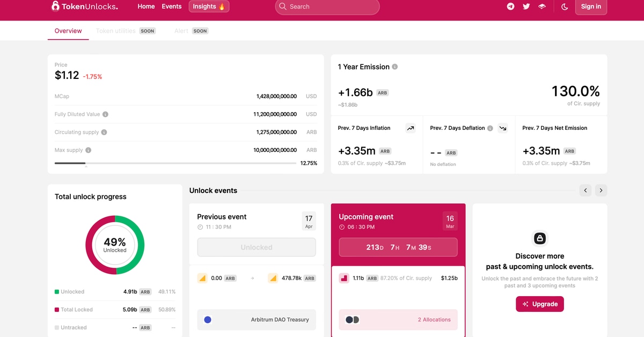Toggle dark mode moon icon
The height and width of the screenshot is (337, 644).
pos(565,6)
